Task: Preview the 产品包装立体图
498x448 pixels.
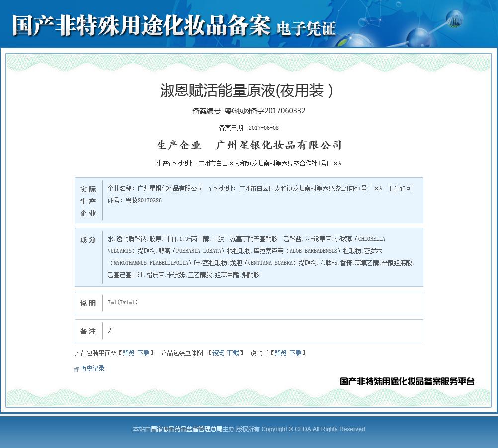Action: pos(218,353)
